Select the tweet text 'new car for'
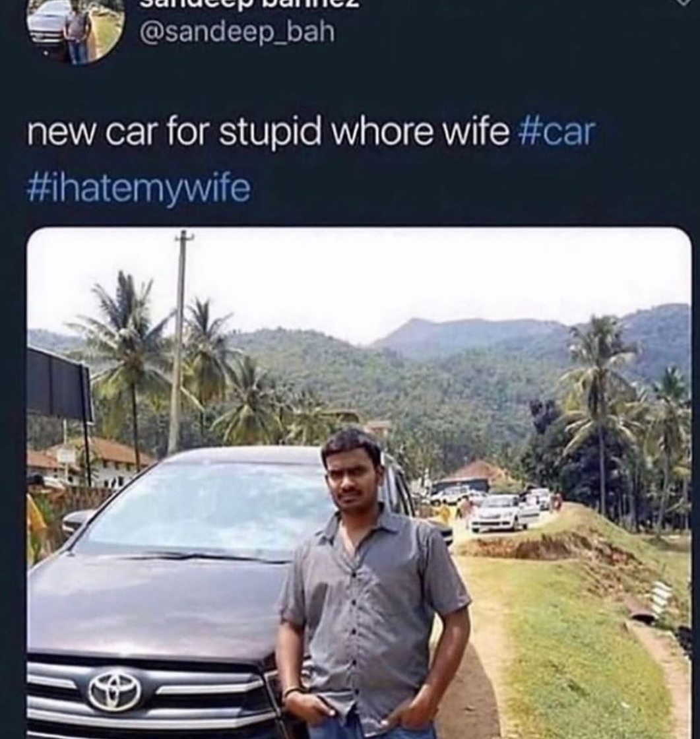The width and height of the screenshot is (700, 739). pos(117,133)
